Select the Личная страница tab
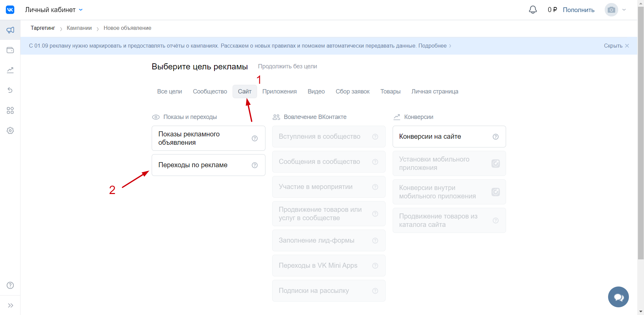Image resolution: width=644 pixels, height=315 pixels. click(x=435, y=91)
